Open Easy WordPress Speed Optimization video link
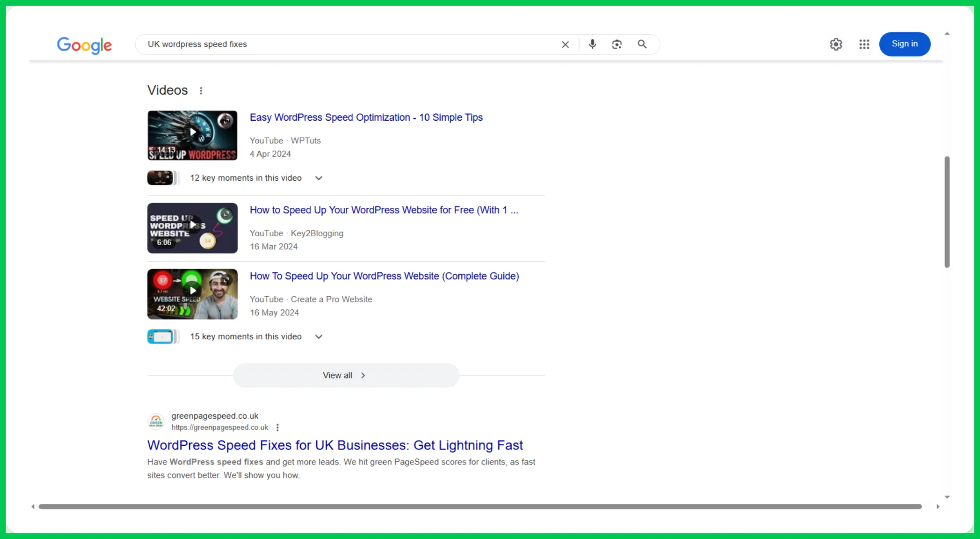Image resolution: width=980 pixels, height=539 pixels. coord(366,117)
